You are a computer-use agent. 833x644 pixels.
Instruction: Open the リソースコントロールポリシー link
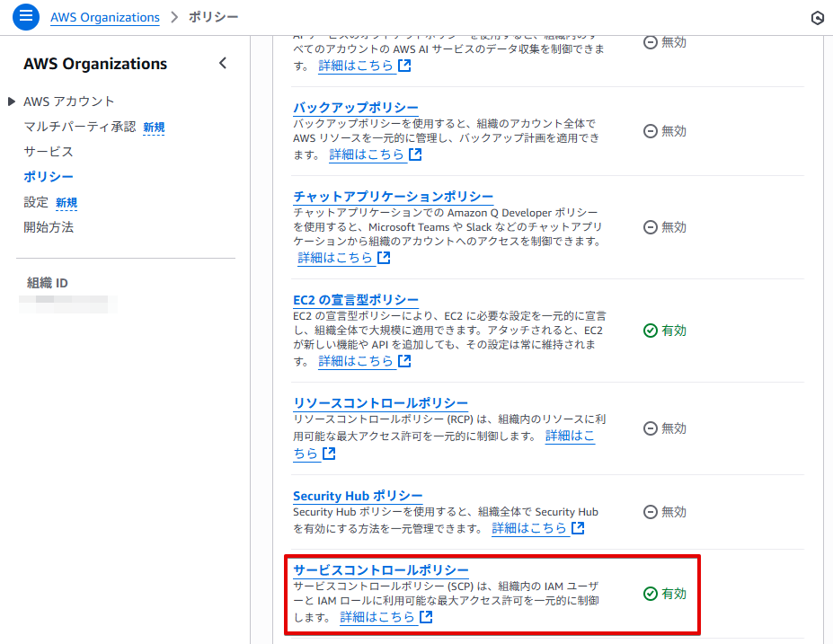(380, 403)
